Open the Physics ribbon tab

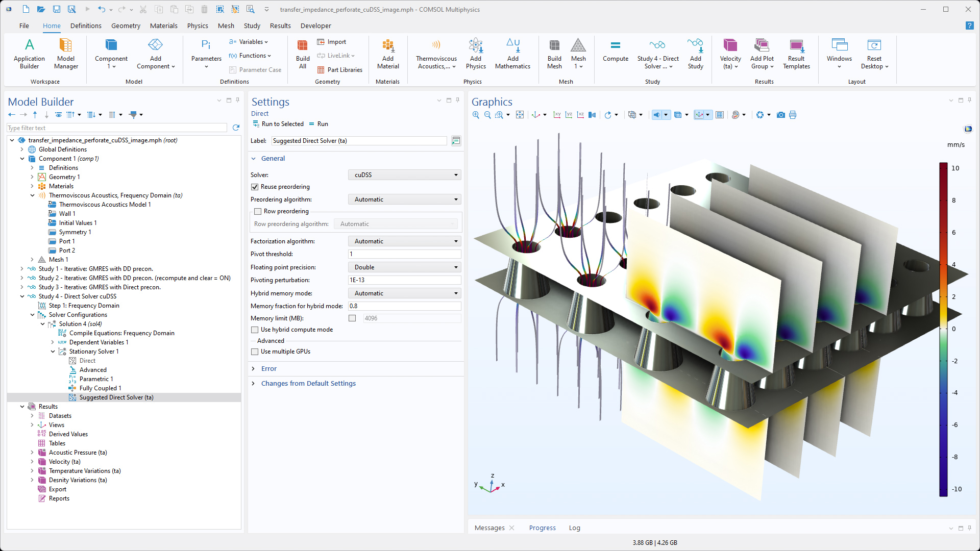197,26
